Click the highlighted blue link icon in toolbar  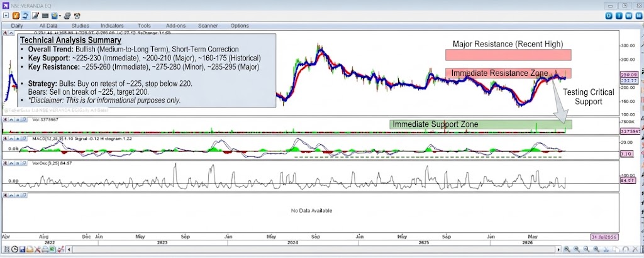(x=25, y=16)
